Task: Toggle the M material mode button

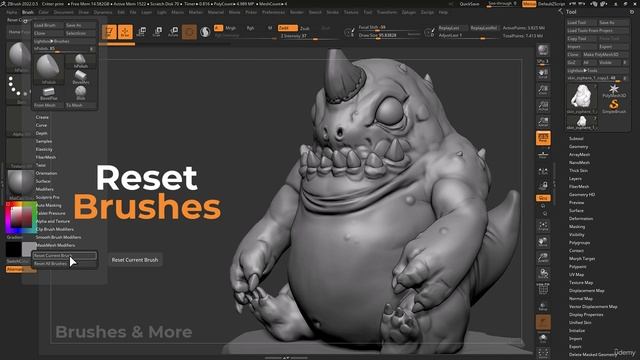Action: (269, 28)
